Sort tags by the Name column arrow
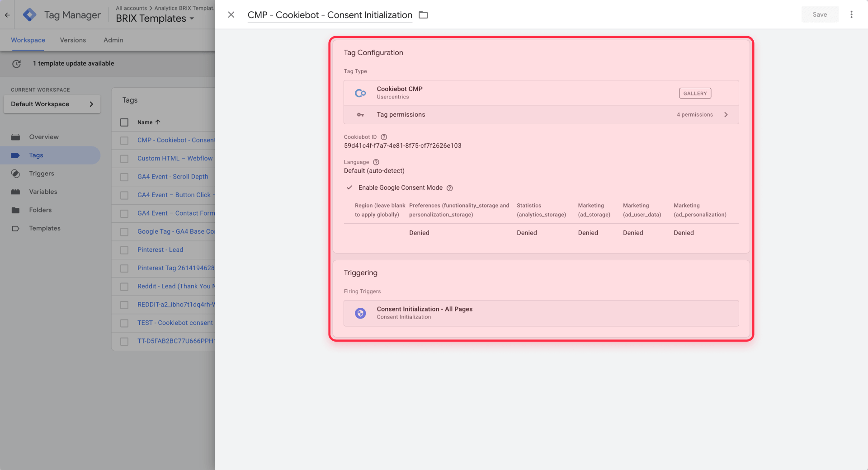This screenshot has width=868, height=470. click(x=158, y=122)
